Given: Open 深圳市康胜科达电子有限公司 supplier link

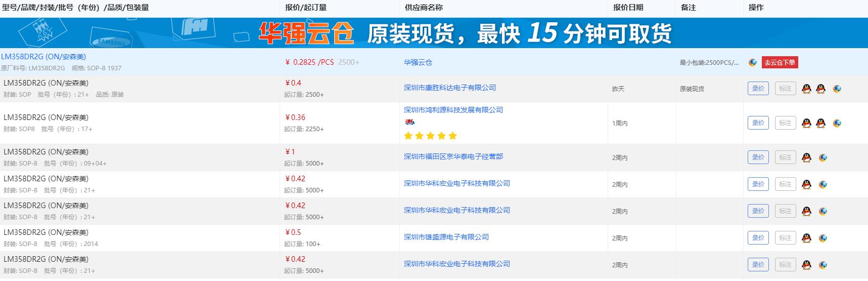Looking at the screenshot, I should (450, 88).
